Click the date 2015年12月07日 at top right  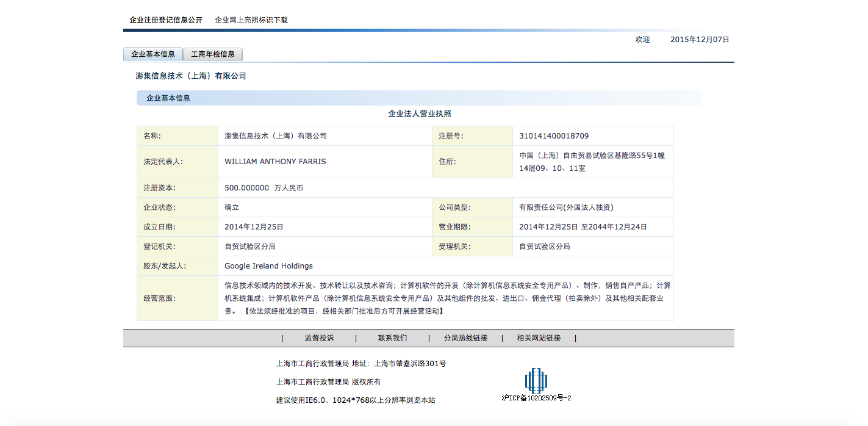(x=700, y=40)
